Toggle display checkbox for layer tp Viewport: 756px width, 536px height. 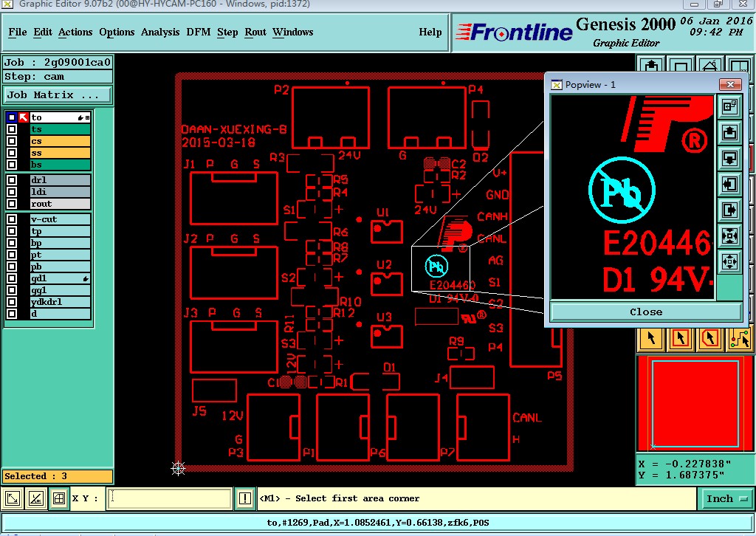coord(12,231)
